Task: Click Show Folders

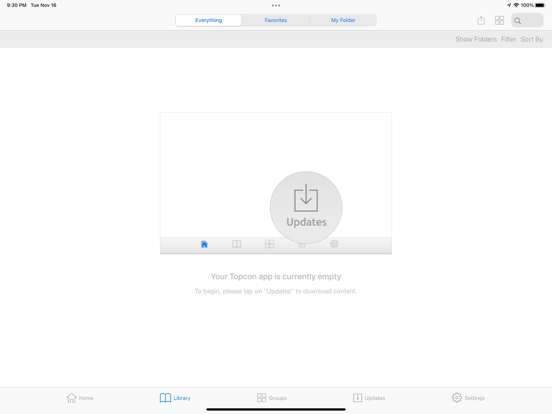Action: coord(476,39)
